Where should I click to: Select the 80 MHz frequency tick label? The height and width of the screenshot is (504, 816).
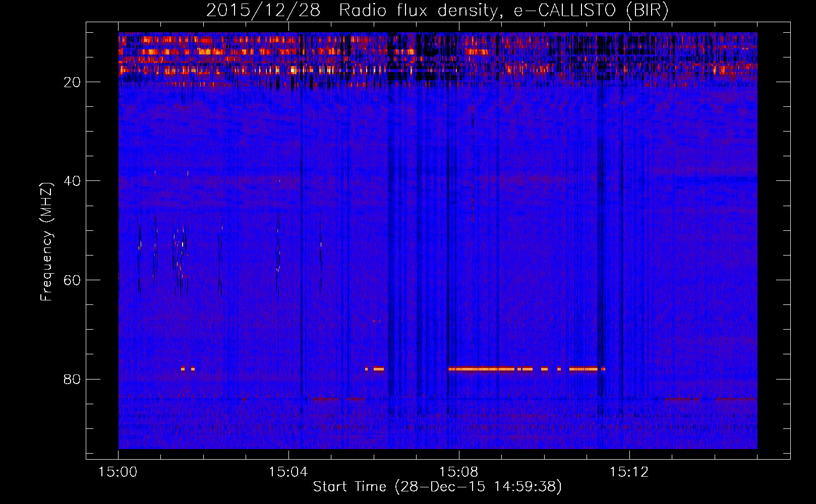coord(73,379)
